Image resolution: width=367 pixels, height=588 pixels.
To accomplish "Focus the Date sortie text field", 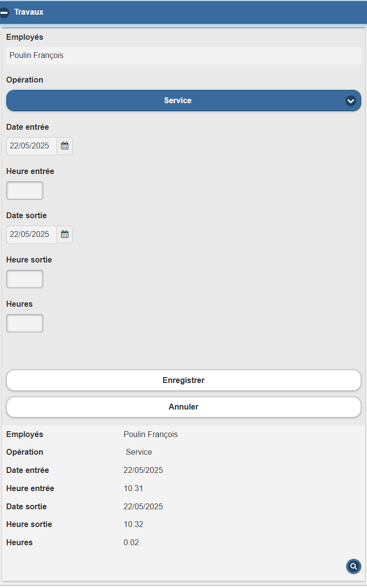I will point(31,235).
